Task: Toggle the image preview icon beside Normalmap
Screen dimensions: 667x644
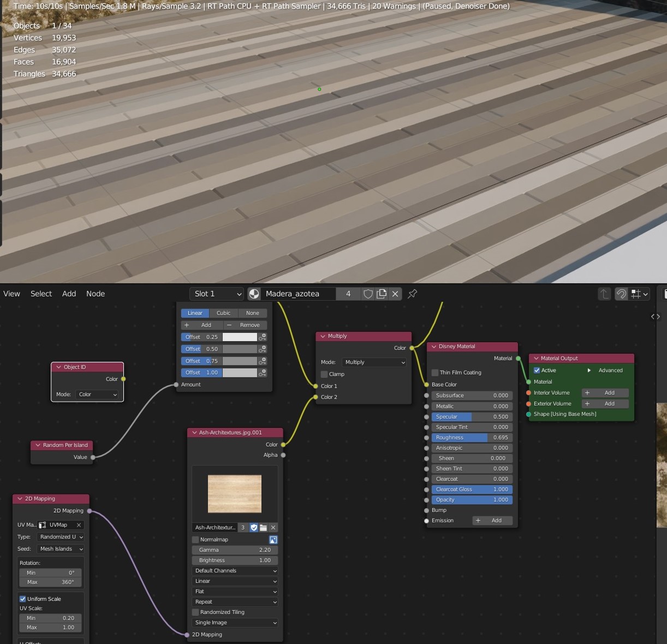Action: [273, 540]
